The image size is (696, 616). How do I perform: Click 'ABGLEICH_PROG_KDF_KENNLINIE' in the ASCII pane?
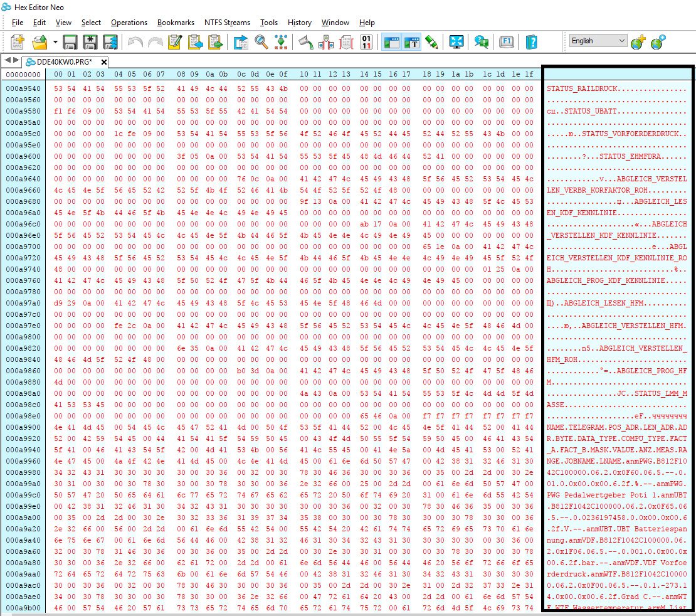coord(606,280)
